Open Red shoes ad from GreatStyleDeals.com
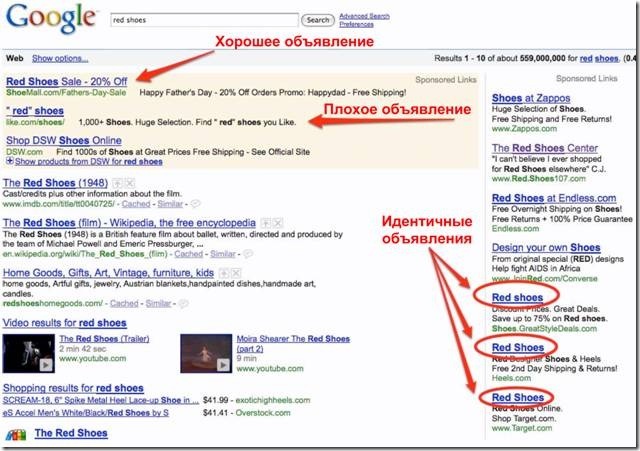 517,298
